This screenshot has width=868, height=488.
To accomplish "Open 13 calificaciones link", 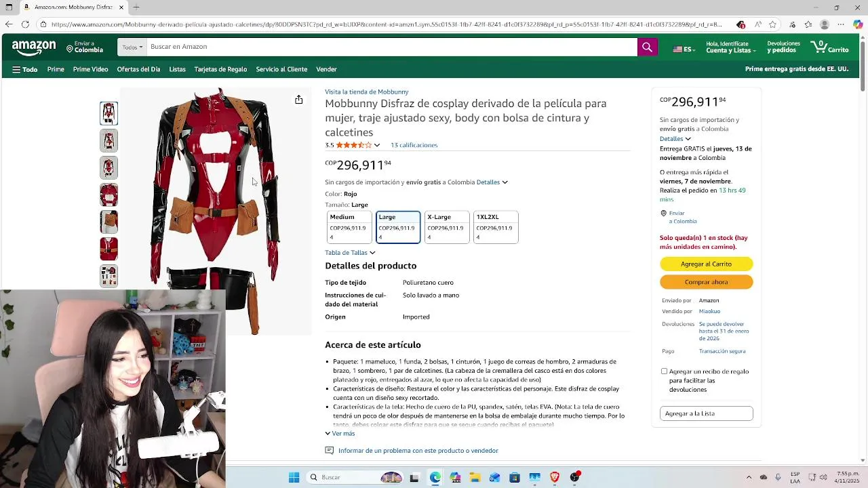I will 414,145.
